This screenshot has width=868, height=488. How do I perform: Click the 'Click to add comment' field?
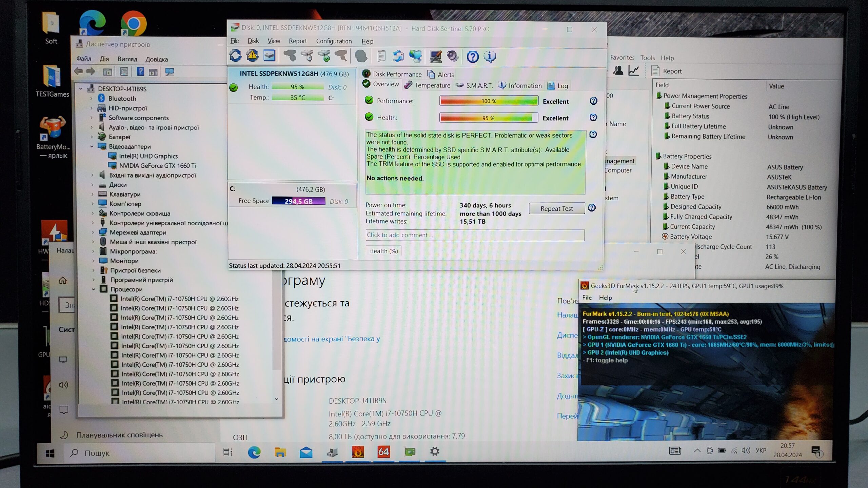click(x=475, y=235)
